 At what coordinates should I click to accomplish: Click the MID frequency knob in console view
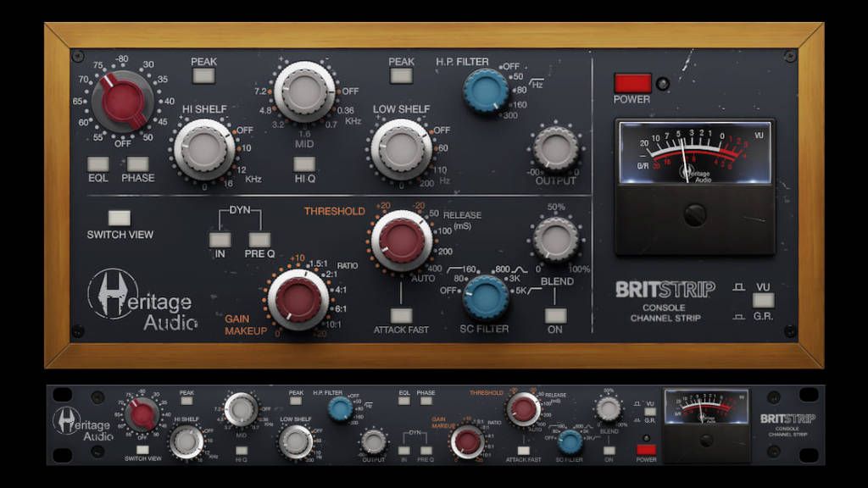(304, 91)
